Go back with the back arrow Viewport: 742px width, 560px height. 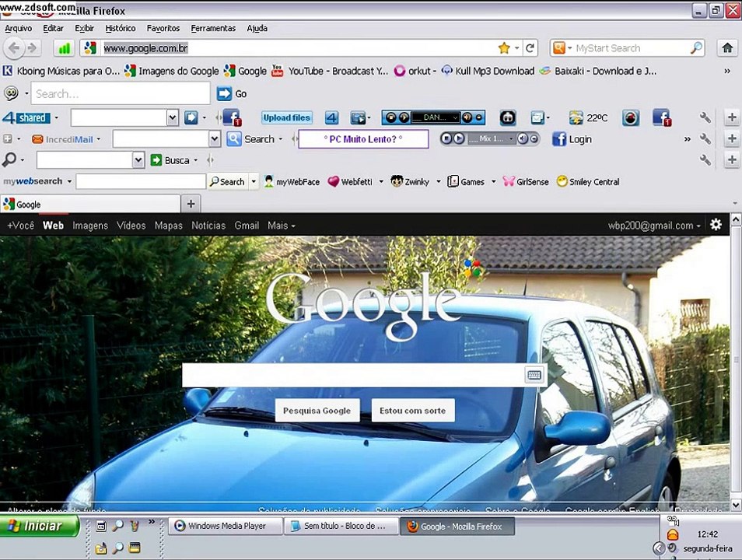point(14,47)
